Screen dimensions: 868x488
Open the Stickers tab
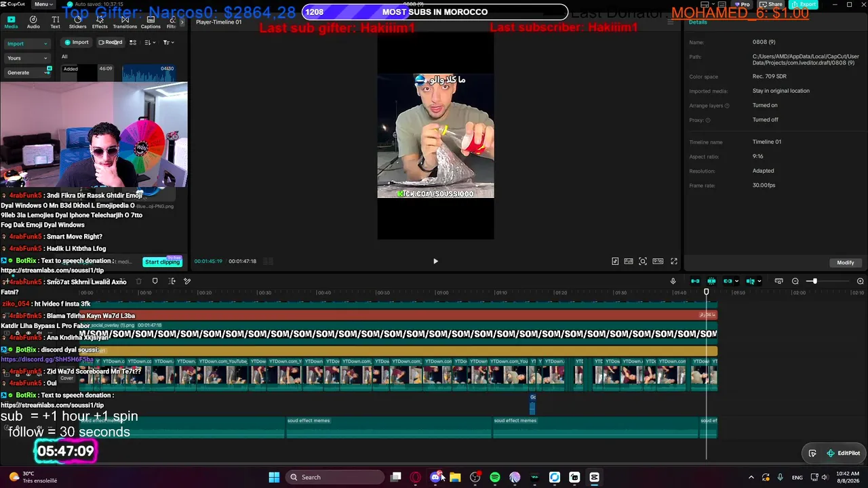(x=78, y=22)
